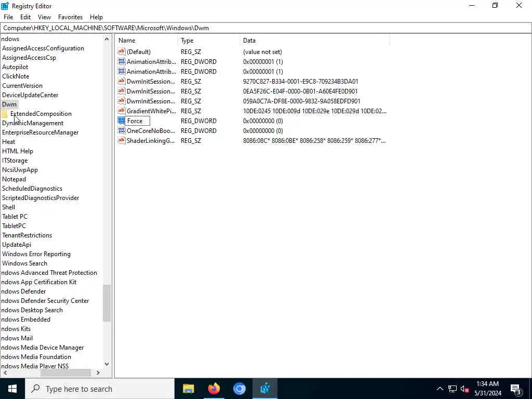Screen dimensions: 532x399
Task: Click the tree pane vertical scrollbar thumb
Action: tap(107, 303)
